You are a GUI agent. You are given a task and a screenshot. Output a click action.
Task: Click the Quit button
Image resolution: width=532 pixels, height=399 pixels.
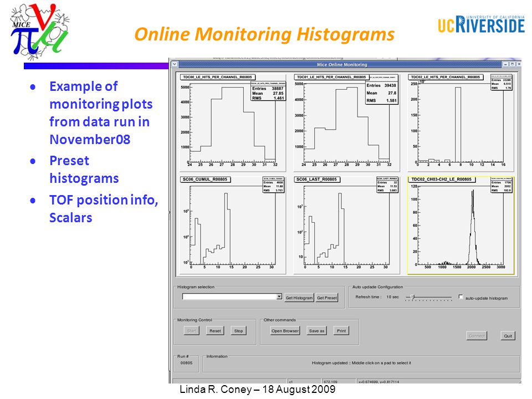[x=508, y=336]
